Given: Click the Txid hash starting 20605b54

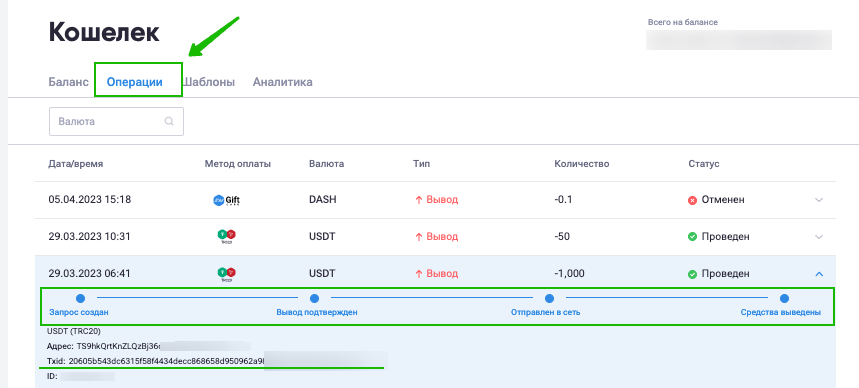Looking at the screenshot, I should [x=167, y=361].
